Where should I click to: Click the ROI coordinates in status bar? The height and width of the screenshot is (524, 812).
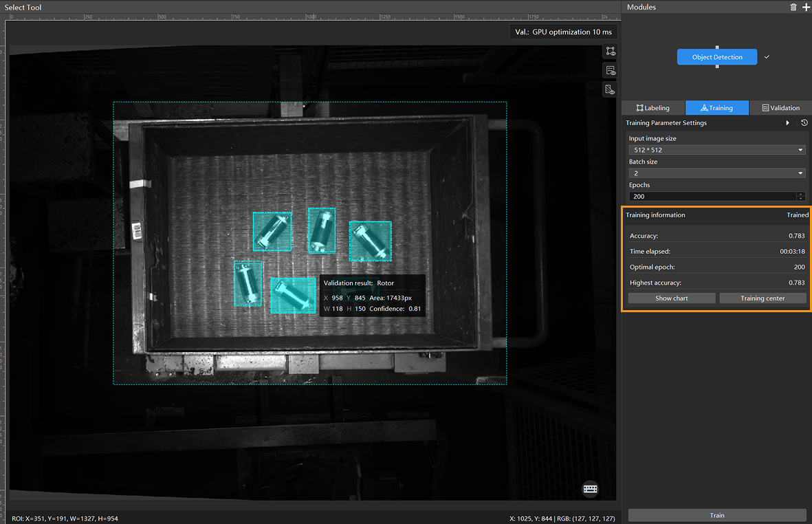pos(65,518)
